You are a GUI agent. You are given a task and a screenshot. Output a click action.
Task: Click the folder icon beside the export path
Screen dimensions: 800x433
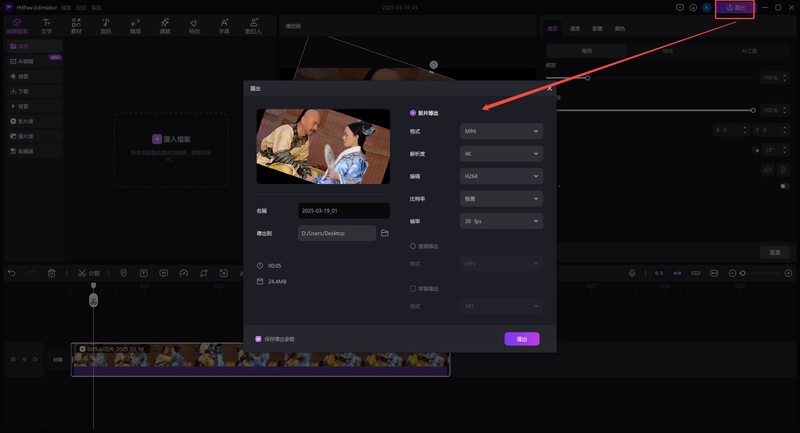[384, 233]
